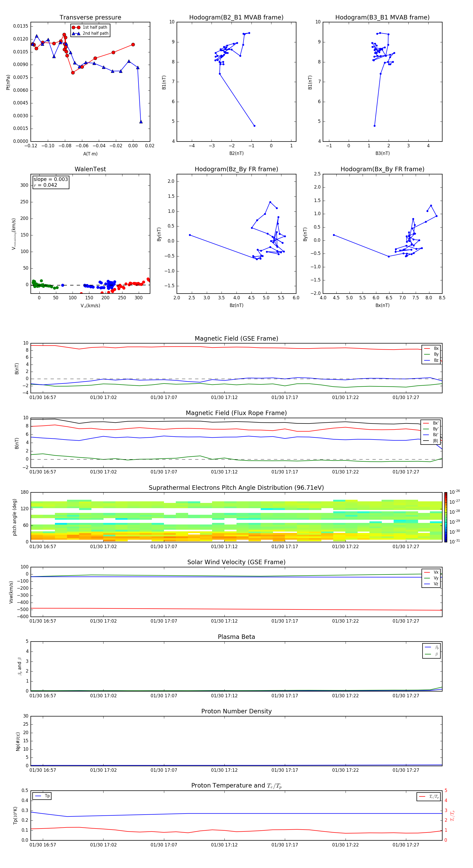This screenshot has height=868, width=473.
Task: Click the "Bz(nT)" x-axis label
Action: tap(236, 305)
